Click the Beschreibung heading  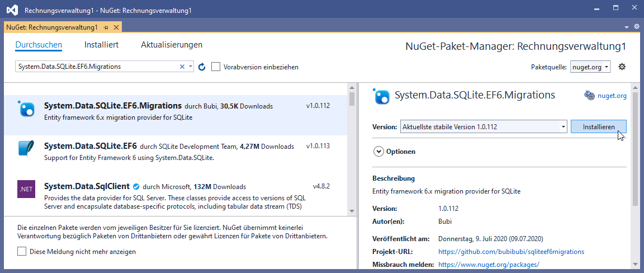pos(394,178)
